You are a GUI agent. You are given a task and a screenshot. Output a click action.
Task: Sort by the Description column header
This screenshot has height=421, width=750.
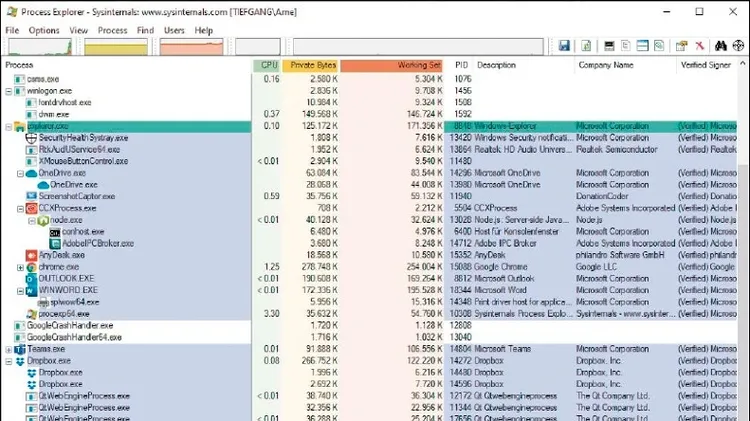[524, 65]
